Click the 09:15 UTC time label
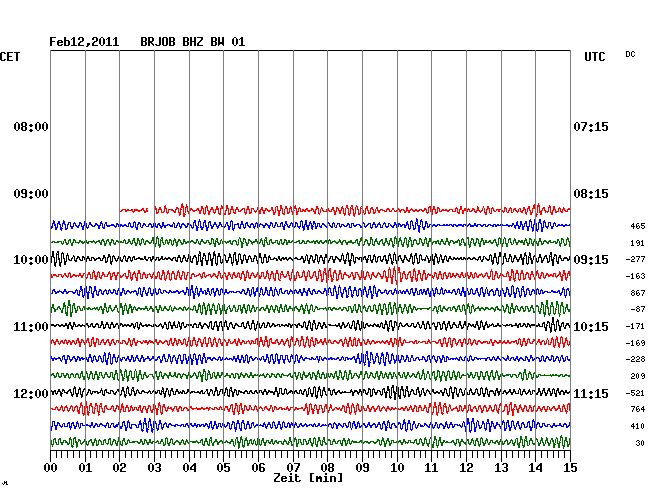The width and height of the screenshot is (650, 494). pos(591,260)
